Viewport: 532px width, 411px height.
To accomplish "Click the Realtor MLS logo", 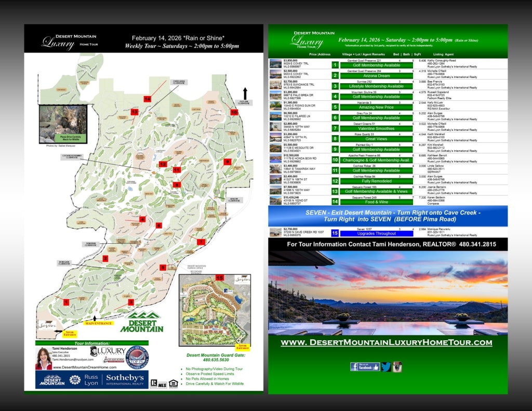I will pyautogui.click(x=158, y=383).
